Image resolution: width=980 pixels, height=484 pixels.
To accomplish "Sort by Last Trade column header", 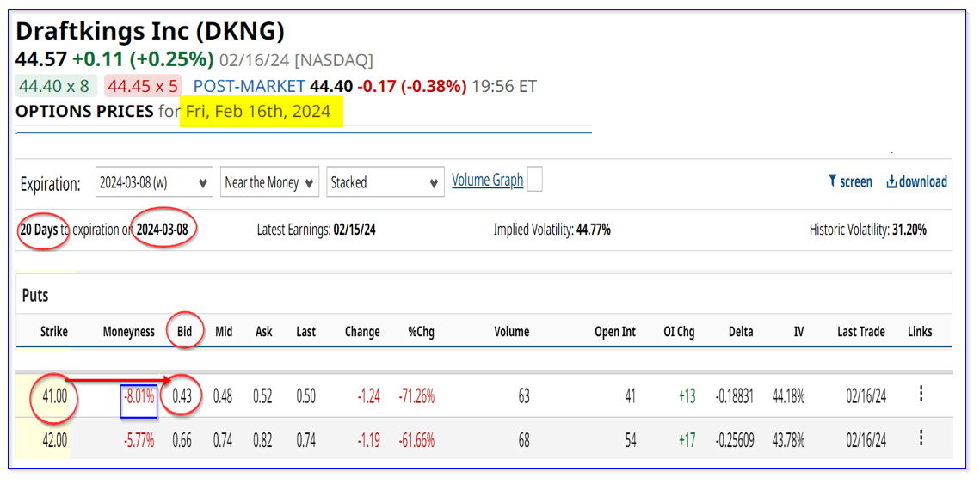I will (860, 332).
